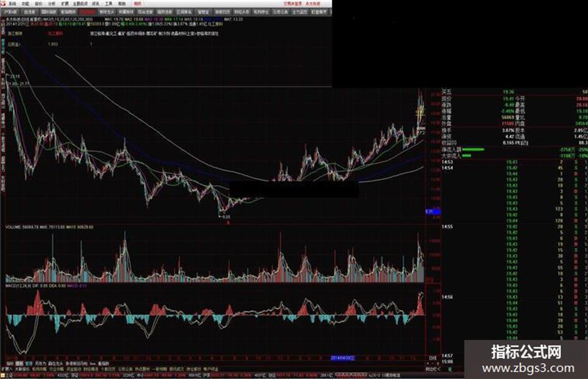Click the 公司公告 toolbar button
Viewport: 588px width, 379px height.
281,12
